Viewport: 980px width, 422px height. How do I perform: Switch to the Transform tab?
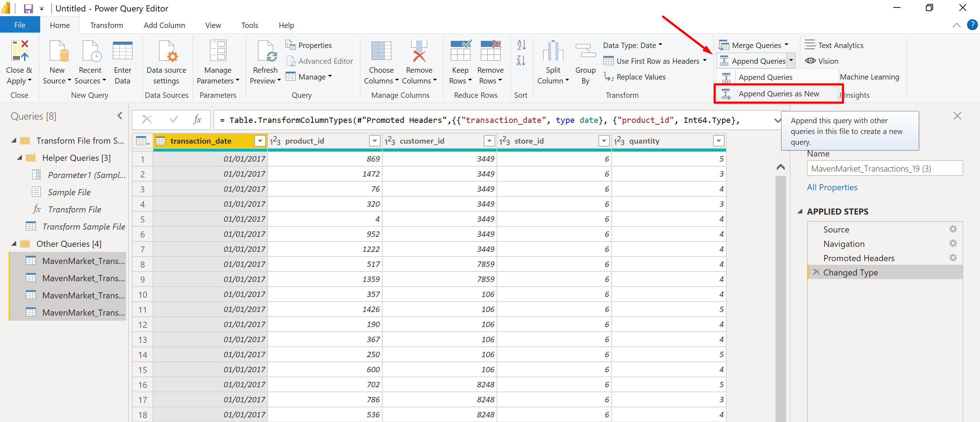click(x=106, y=25)
